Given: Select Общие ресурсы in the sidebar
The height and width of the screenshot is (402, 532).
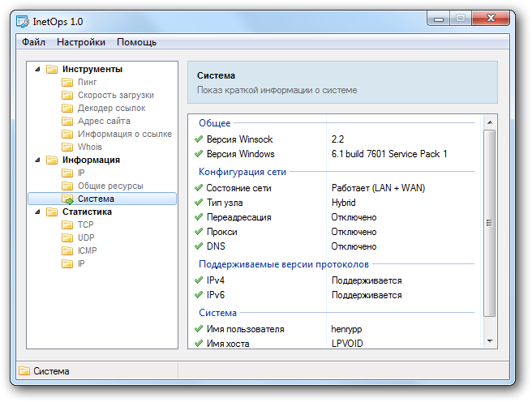Looking at the screenshot, I should point(109,186).
